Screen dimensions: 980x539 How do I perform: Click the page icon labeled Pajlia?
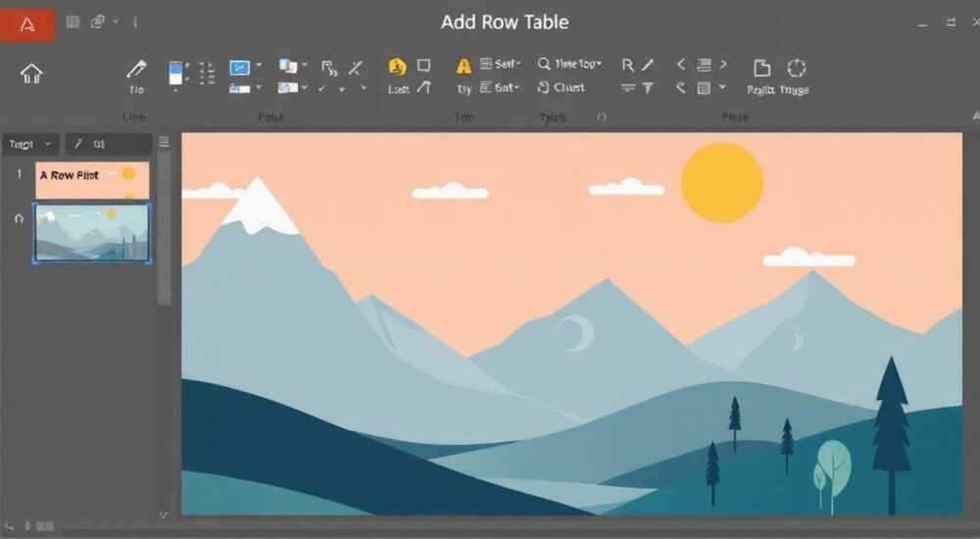pyautogui.click(x=761, y=68)
